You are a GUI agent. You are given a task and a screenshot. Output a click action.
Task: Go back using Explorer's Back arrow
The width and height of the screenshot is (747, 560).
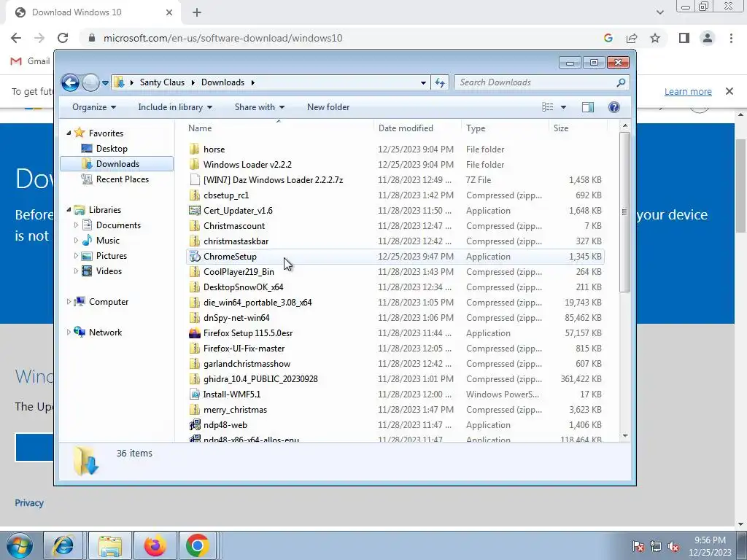(x=70, y=82)
